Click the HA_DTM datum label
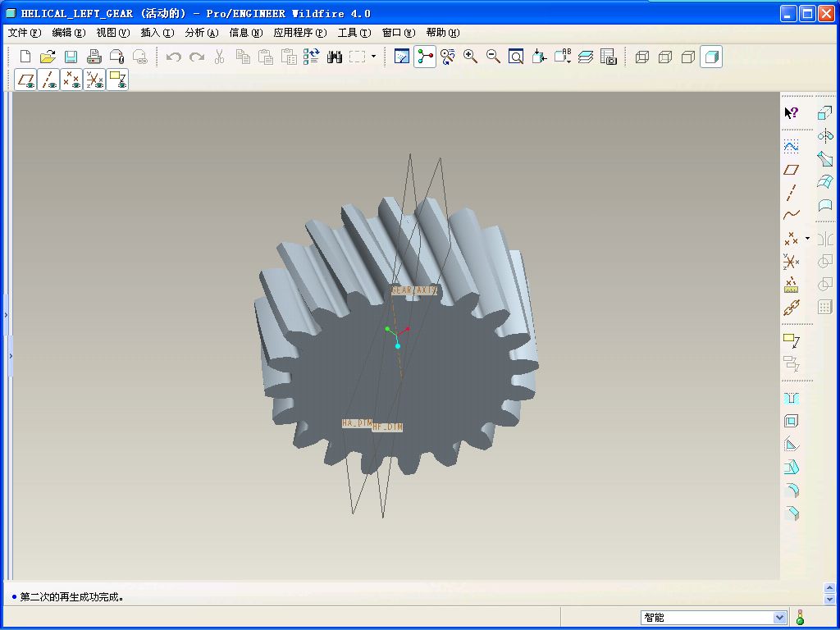The image size is (840, 630). 357,423
